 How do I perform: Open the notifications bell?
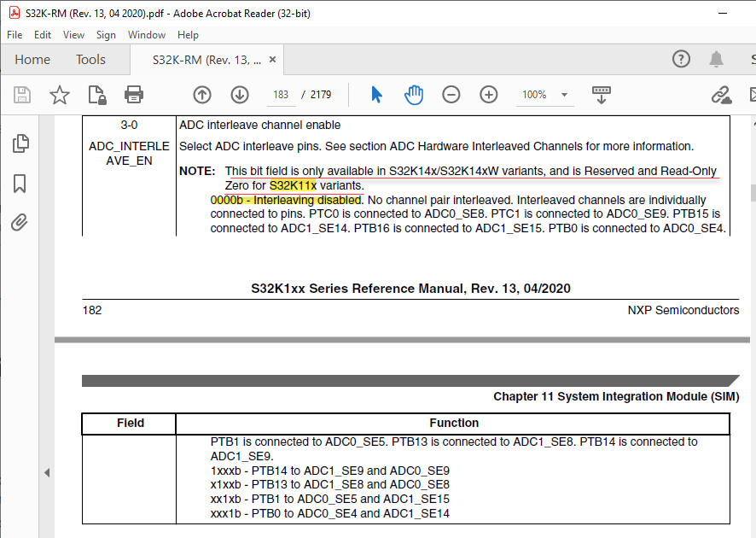tap(716, 59)
